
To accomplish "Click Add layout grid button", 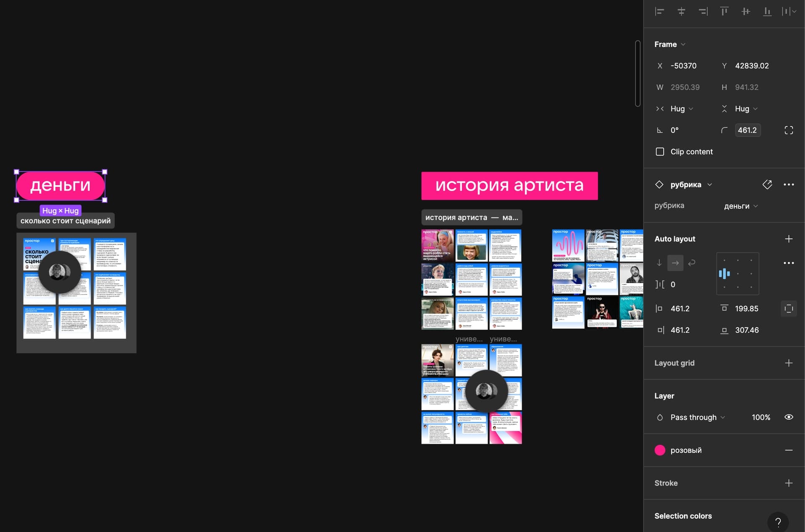I will pos(788,362).
